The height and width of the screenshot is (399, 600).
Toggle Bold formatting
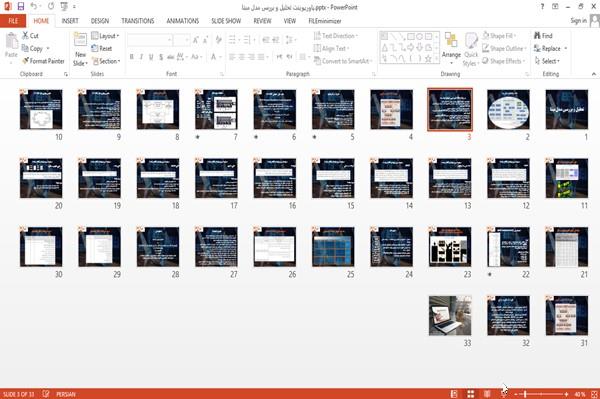132,57
